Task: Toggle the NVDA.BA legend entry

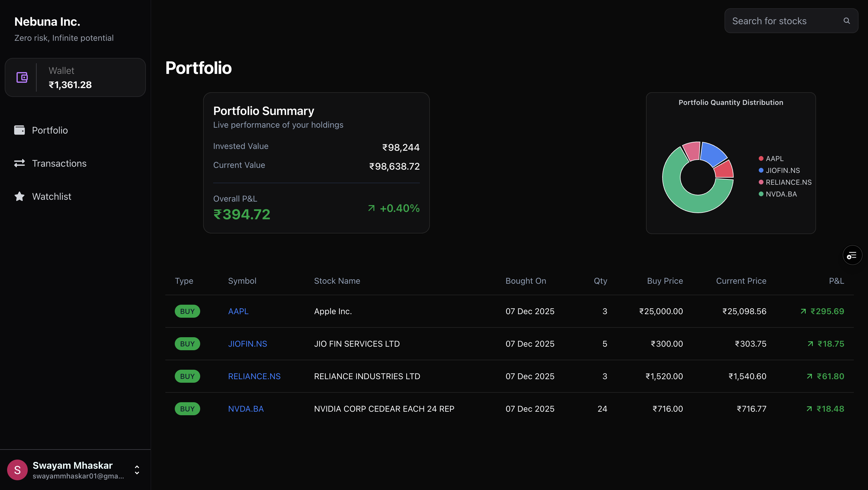Action: click(777, 194)
